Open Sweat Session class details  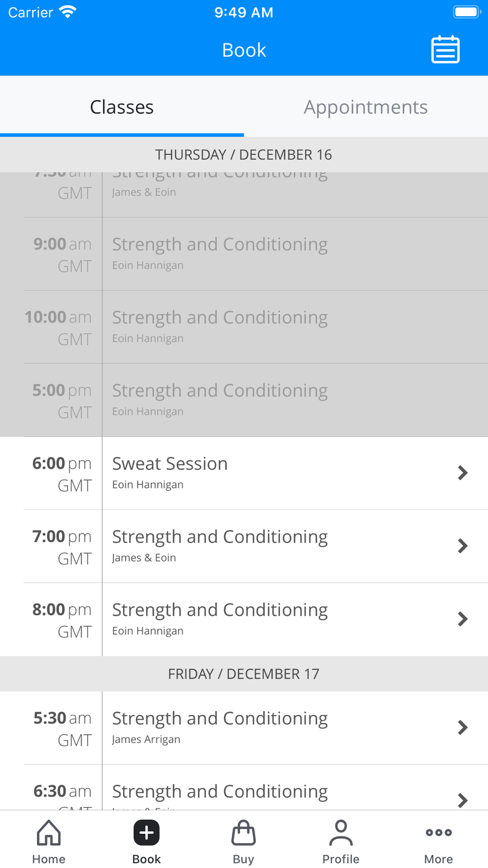coord(244,473)
